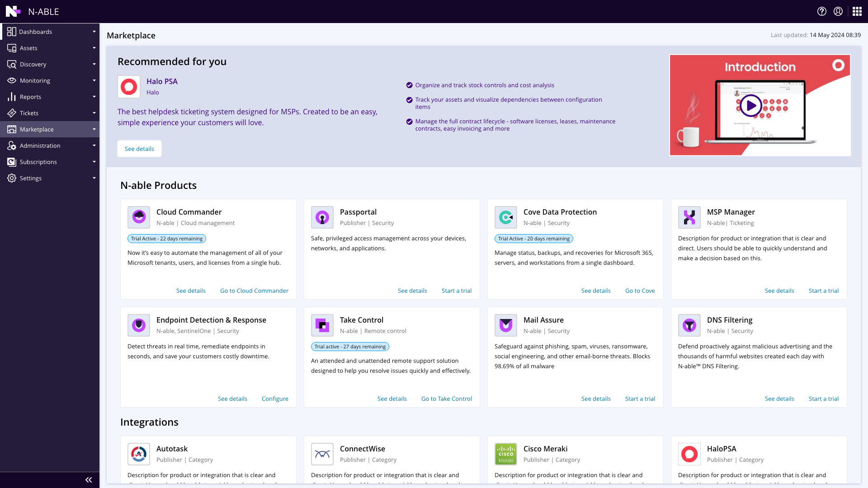
Task: Open Tickets in the sidebar
Action: click(50, 113)
